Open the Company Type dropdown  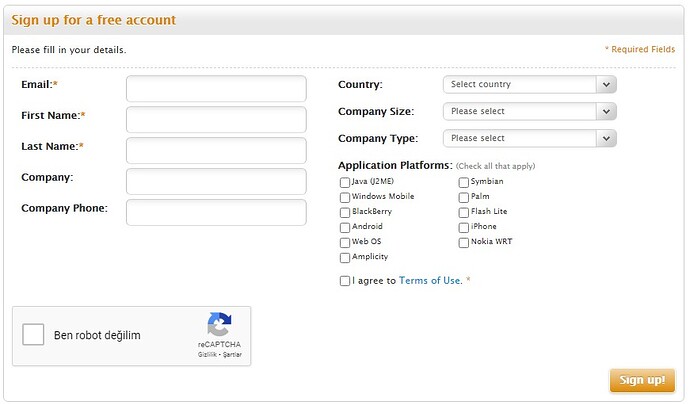pos(529,138)
